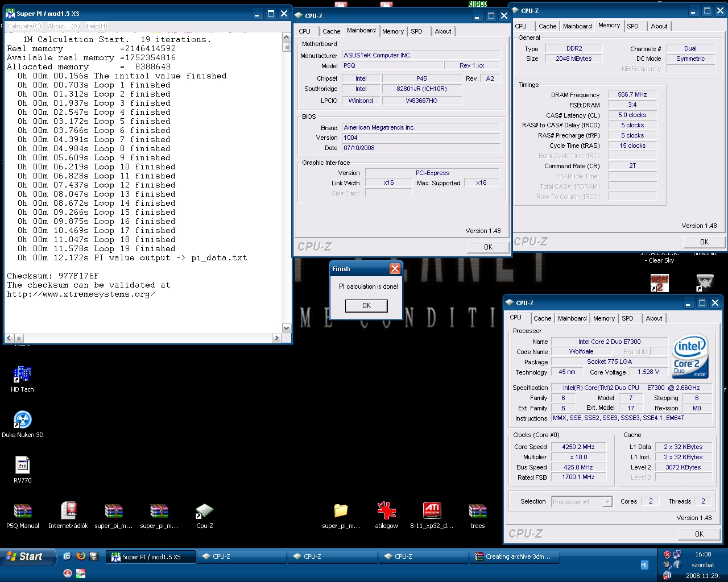The image size is (728, 582).
Task: Click the Super PI scrollbar up arrow
Action: pyautogui.click(x=287, y=38)
